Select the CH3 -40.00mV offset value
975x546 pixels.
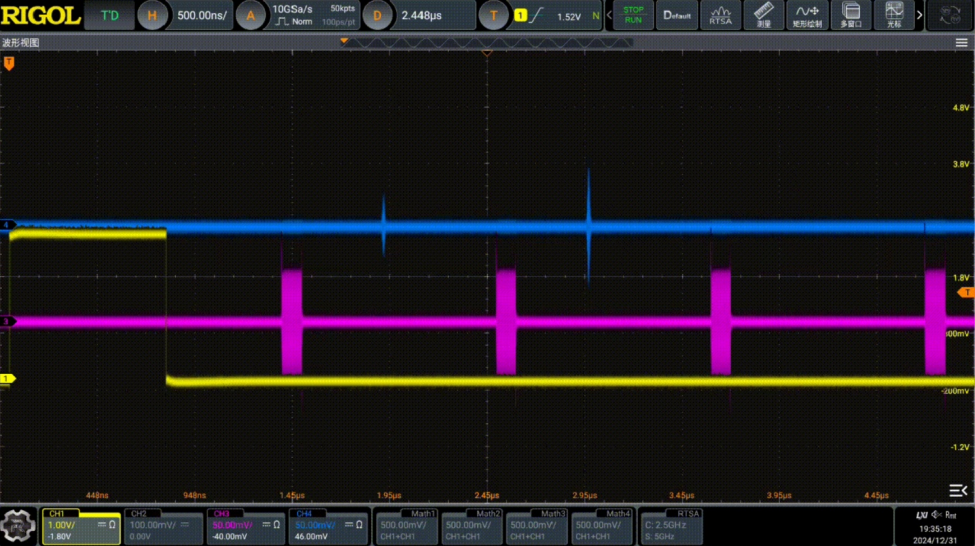[x=229, y=536]
